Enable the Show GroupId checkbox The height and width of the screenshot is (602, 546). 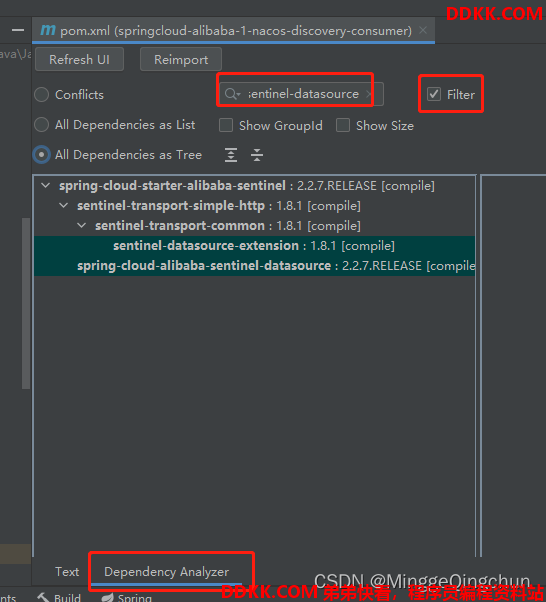click(226, 125)
